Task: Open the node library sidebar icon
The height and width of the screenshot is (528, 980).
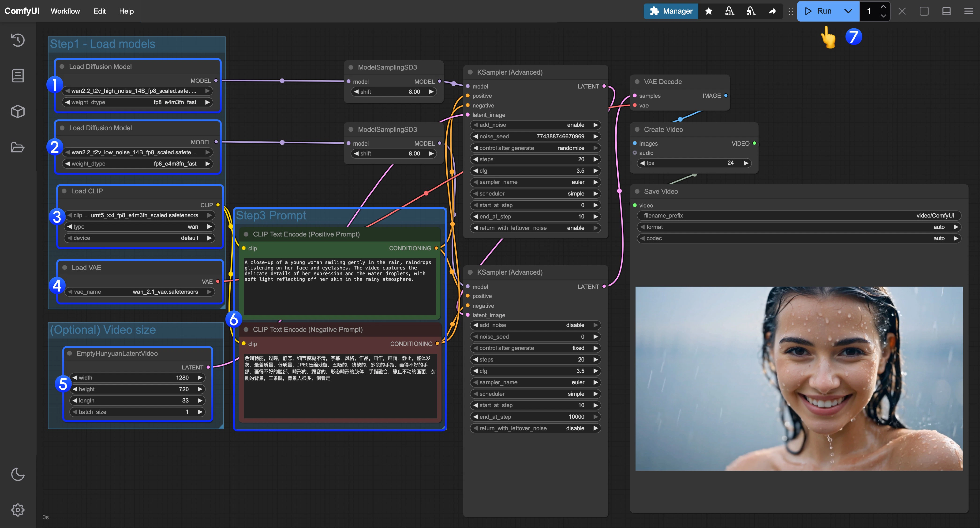Action: click(18, 76)
